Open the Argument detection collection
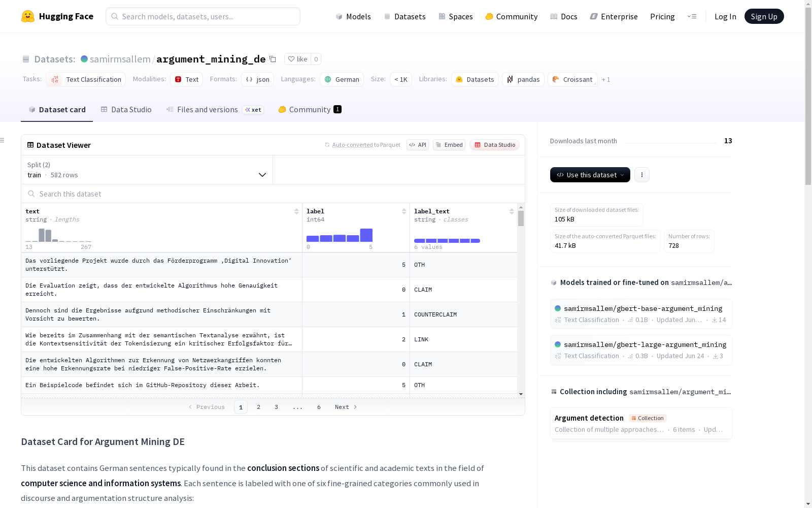Screen dimensions: 812x508 click(641, 423)
